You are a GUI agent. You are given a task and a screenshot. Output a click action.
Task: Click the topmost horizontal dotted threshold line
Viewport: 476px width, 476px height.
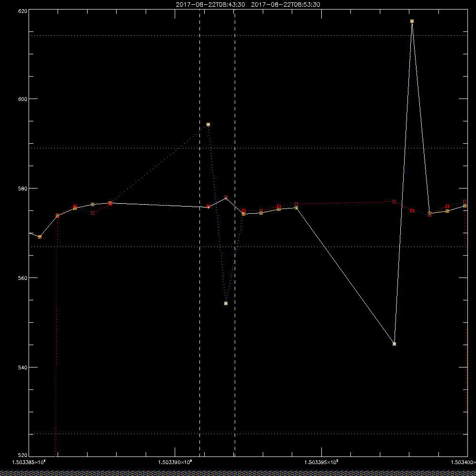click(248, 36)
